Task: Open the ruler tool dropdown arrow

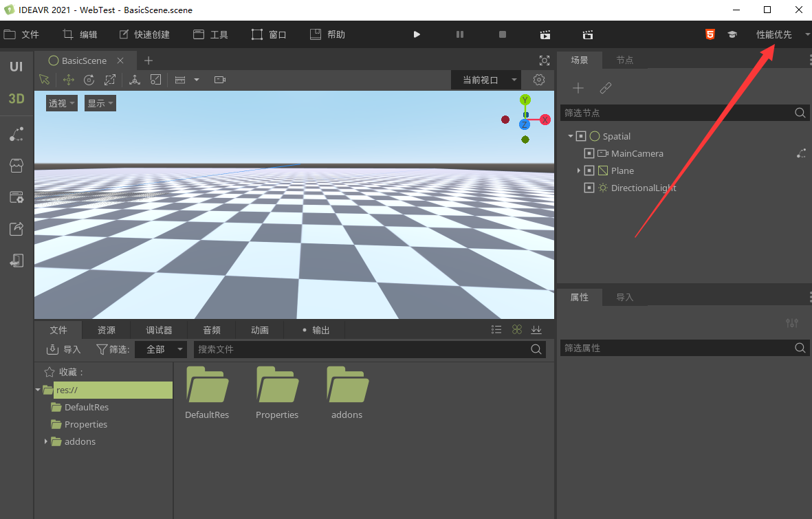Action: pyautogui.click(x=197, y=80)
